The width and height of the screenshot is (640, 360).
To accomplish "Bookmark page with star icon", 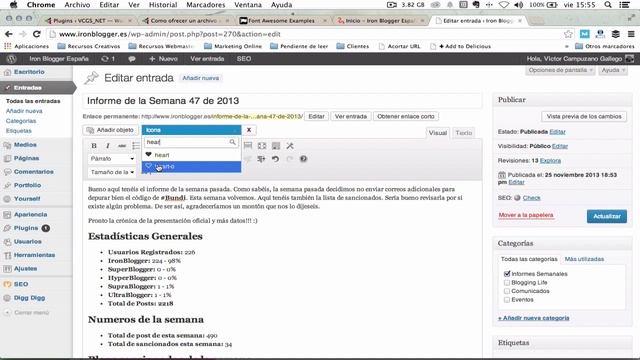I will coord(568,34).
